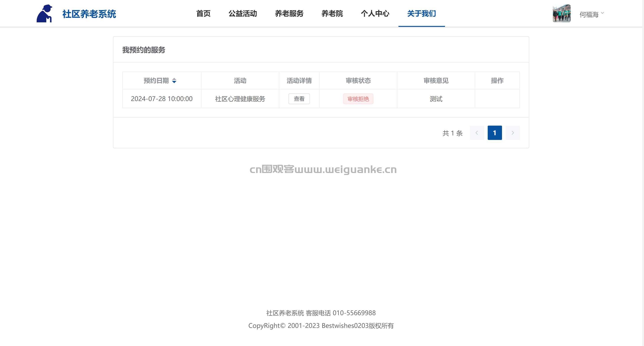Screen dimensions: 644x346
Task: Click the 客服电话 010-55669988 footer text
Action: [341, 313]
